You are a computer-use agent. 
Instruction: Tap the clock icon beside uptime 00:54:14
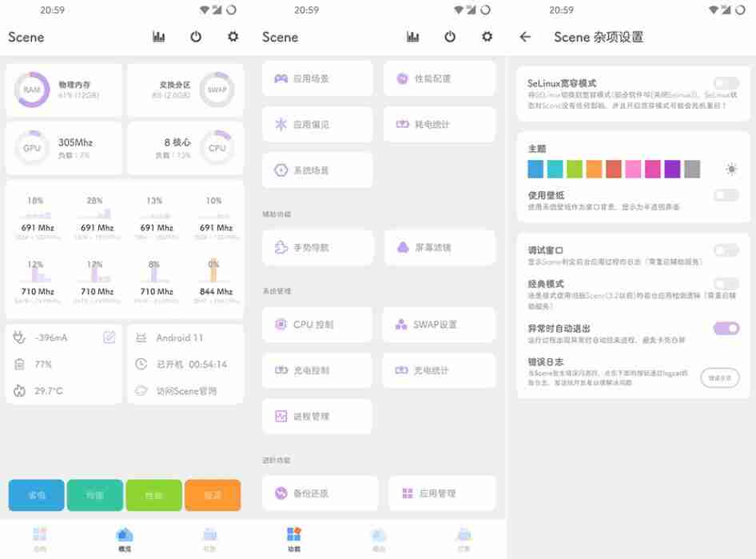141,364
